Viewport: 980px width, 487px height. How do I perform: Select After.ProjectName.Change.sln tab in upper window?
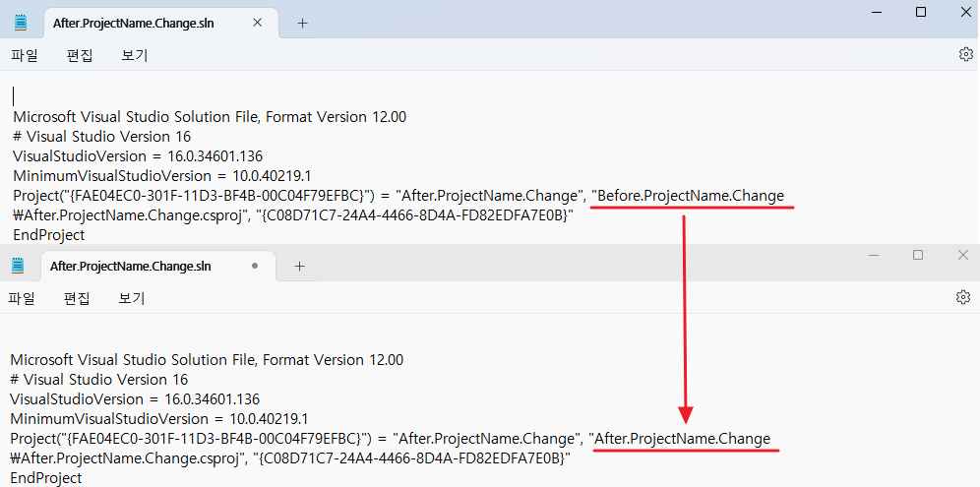point(161,24)
